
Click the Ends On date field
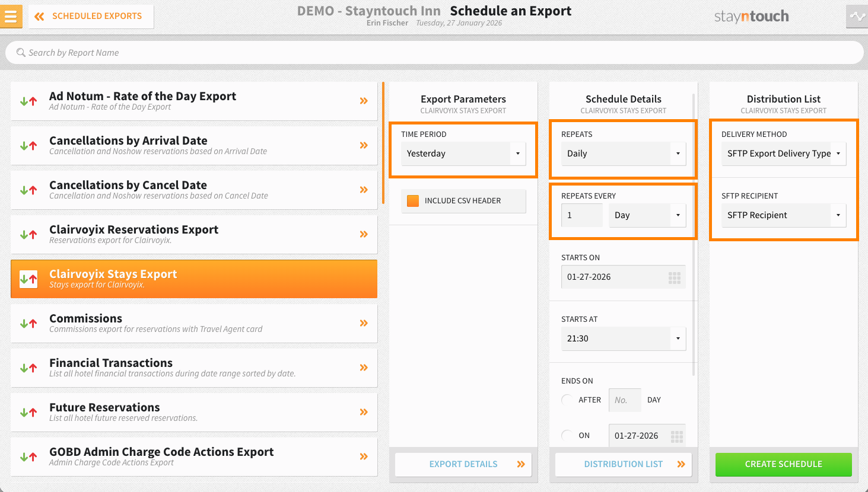pyautogui.click(x=647, y=436)
